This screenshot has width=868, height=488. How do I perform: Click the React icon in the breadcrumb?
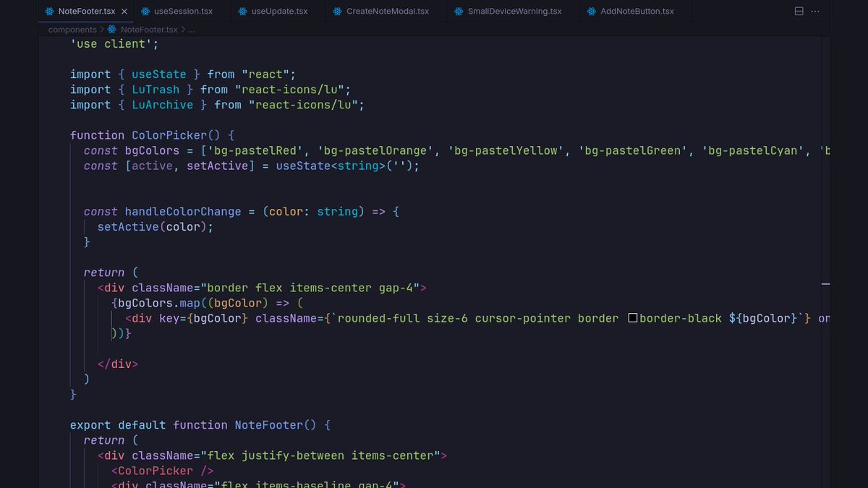pos(112,30)
